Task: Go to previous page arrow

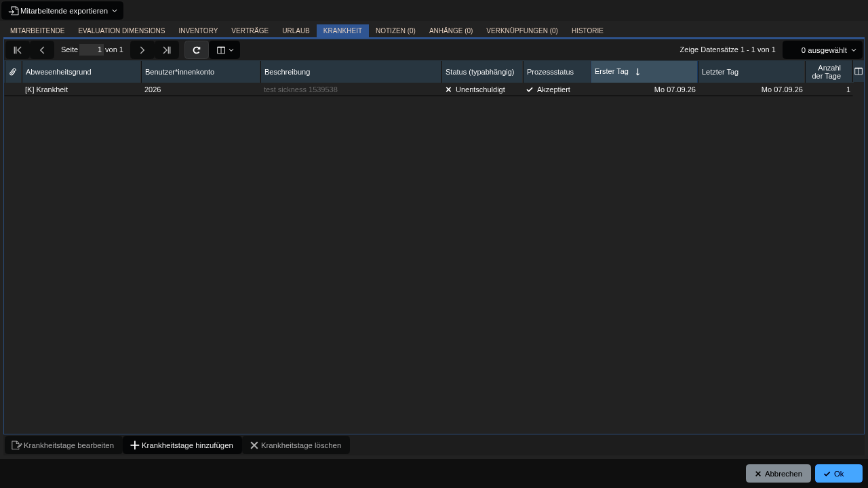Action: pos(42,50)
